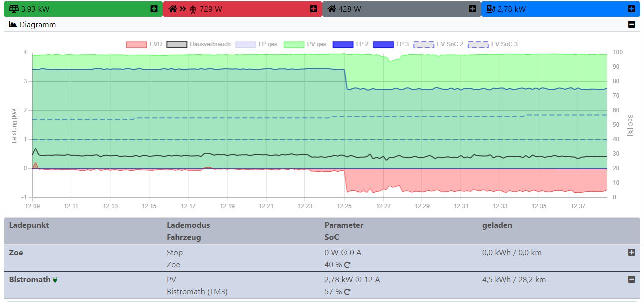Toggle LP ges. series in chart legend
Image resolution: width=644 pixels, height=302 pixels.
click(257, 44)
